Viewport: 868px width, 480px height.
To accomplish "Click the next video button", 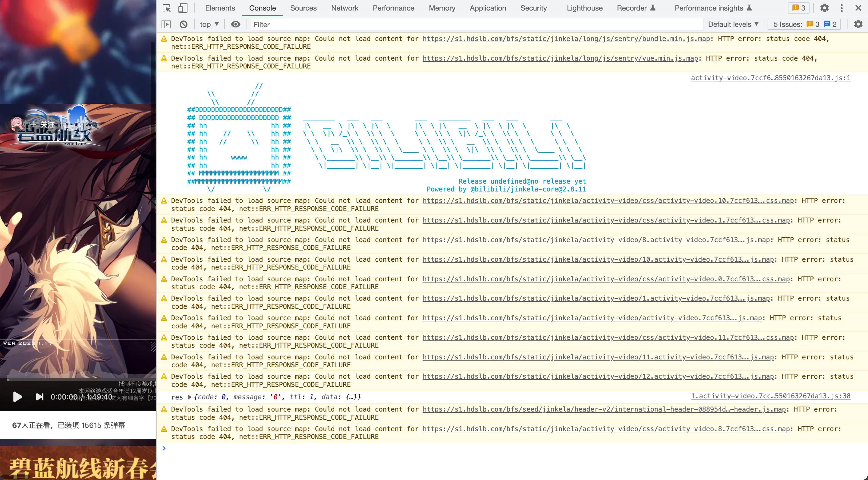I will click(x=39, y=397).
